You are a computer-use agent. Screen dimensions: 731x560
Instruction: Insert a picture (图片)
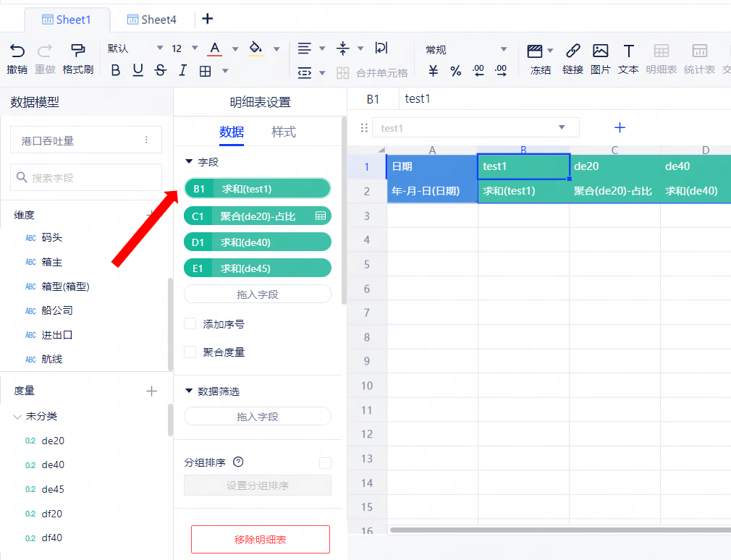[600, 51]
